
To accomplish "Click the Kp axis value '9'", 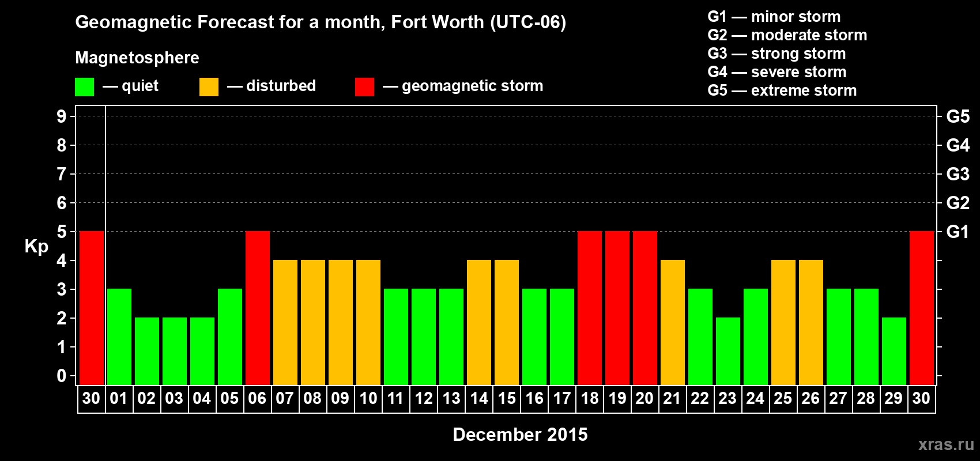I will pos(62,116).
